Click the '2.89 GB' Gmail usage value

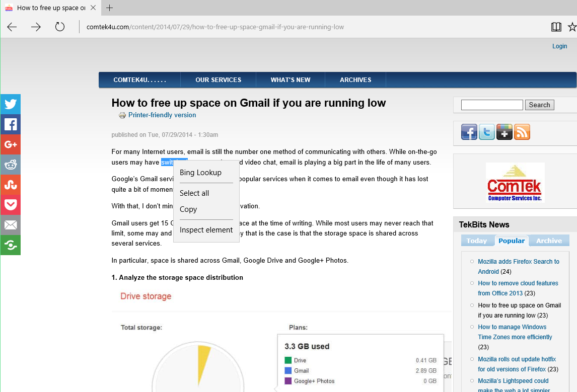426,371
